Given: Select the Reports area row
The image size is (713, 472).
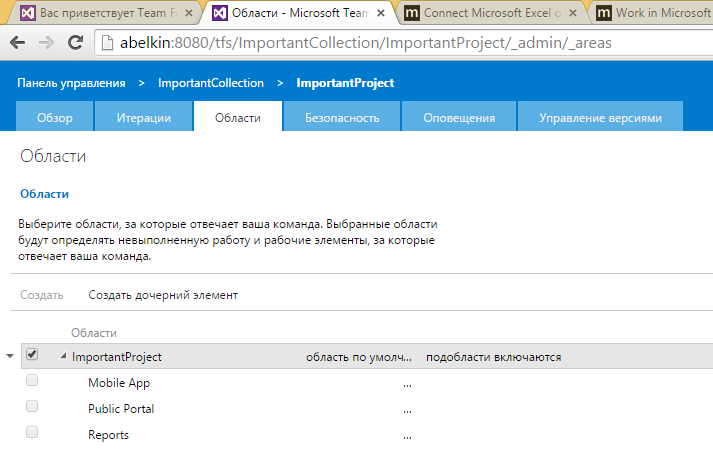Looking at the screenshot, I should pyautogui.click(x=367, y=434).
